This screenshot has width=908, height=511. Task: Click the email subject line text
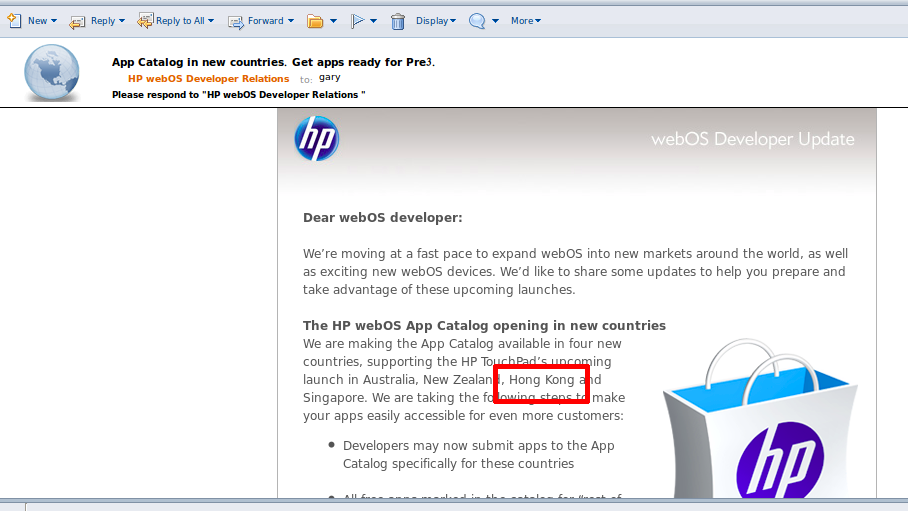(x=273, y=62)
